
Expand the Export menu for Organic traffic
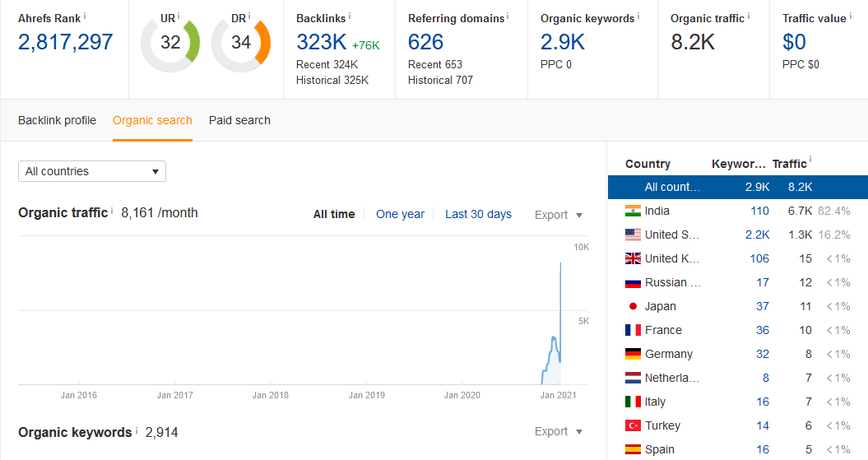tap(559, 215)
